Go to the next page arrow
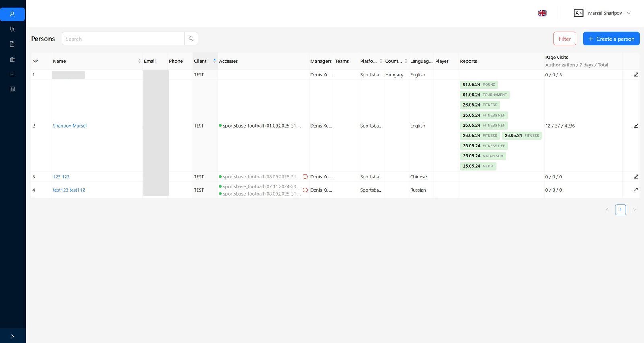Screen dimensions: 644x343 (634, 210)
